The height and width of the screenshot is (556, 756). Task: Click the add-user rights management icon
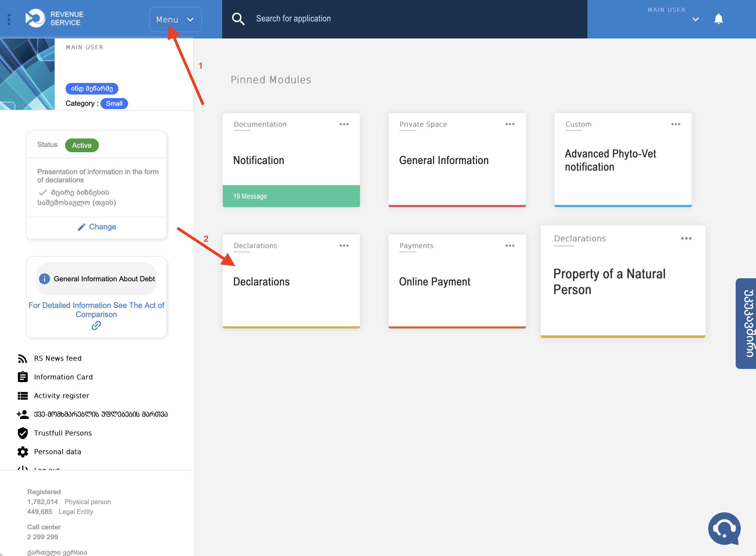point(23,414)
